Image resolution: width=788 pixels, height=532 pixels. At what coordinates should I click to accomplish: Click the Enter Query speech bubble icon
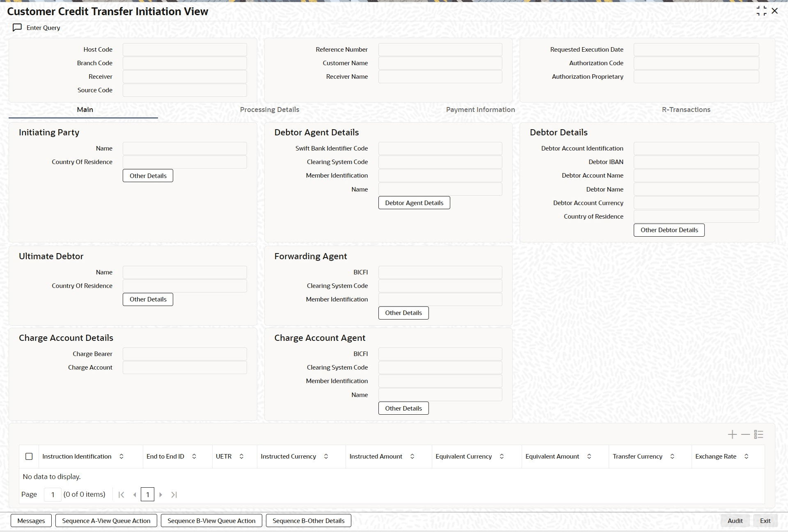tap(17, 27)
